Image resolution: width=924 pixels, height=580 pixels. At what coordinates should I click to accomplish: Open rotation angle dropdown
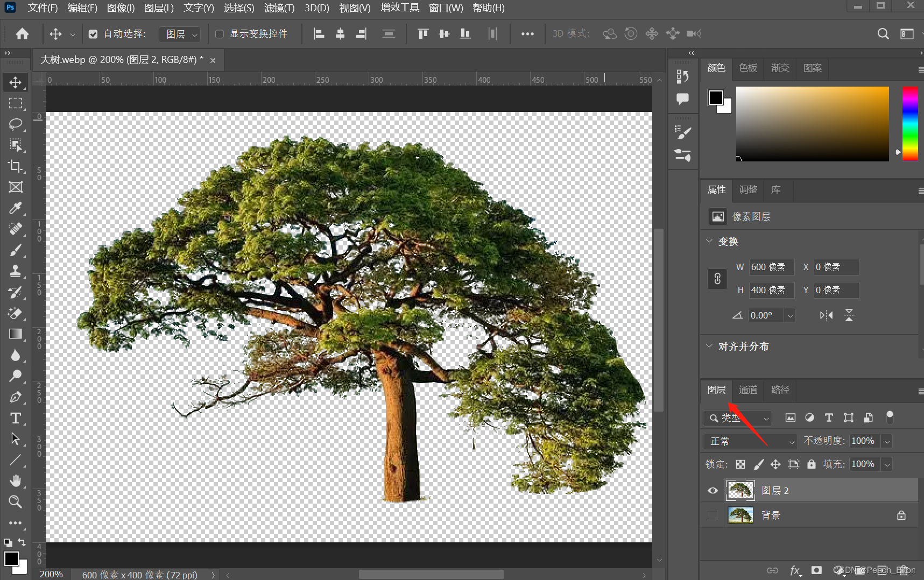790,315
